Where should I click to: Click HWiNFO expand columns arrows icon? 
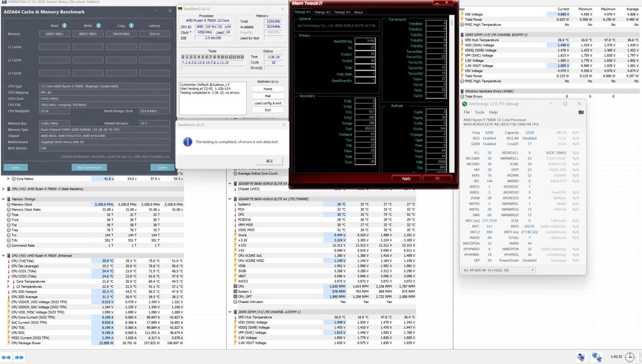click(7, 357)
